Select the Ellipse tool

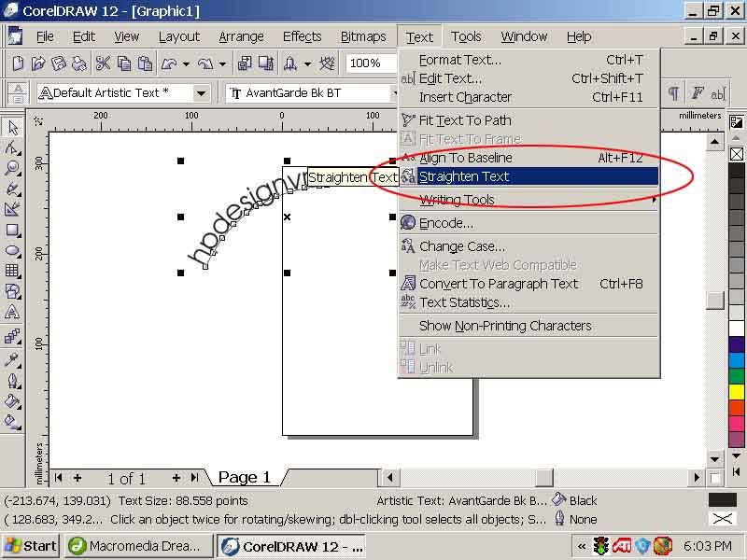[x=12, y=251]
